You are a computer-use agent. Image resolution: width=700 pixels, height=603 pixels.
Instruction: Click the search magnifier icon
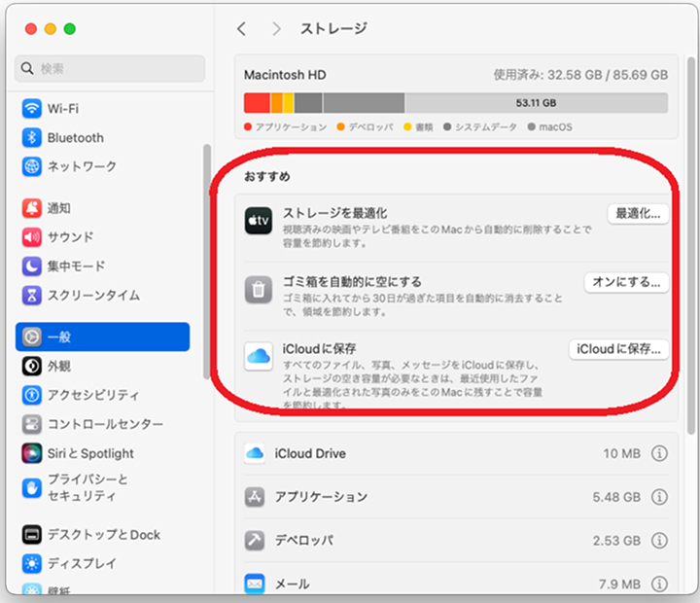27,68
